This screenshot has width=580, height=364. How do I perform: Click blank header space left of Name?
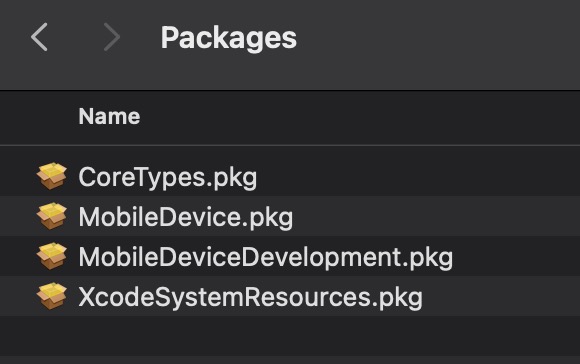click(37, 118)
